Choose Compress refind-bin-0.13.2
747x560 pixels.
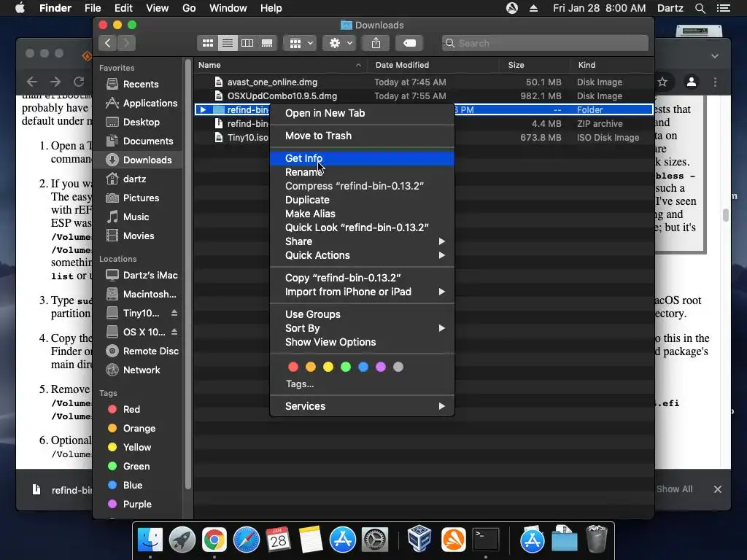(x=362, y=186)
